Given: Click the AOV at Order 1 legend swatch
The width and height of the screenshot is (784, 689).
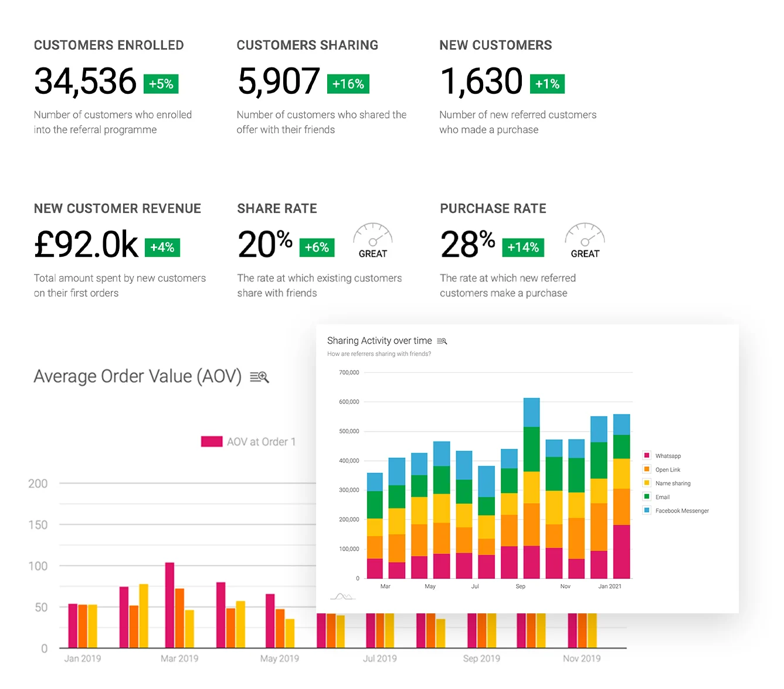Looking at the screenshot, I should [212, 442].
